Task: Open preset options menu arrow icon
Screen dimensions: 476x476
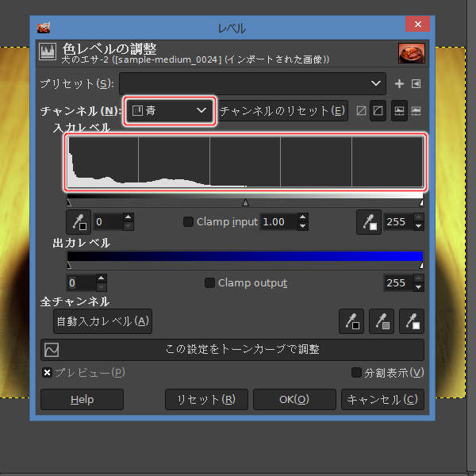Action: click(x=416, y=83)
